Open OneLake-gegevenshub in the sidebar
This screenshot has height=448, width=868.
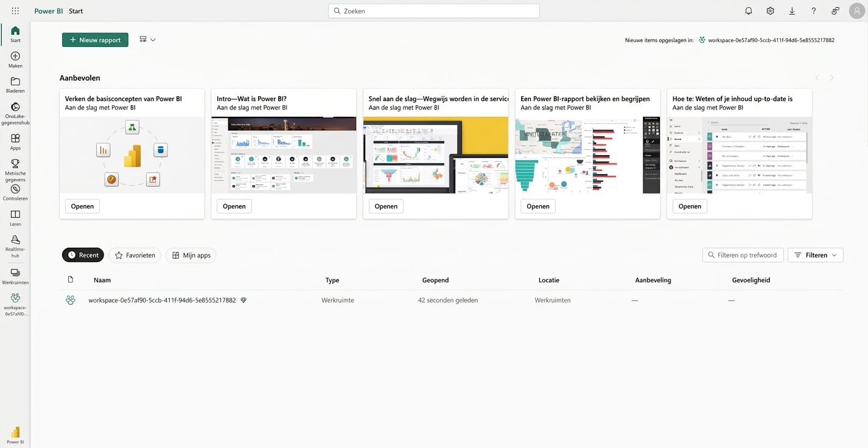[x=15, y=114]
